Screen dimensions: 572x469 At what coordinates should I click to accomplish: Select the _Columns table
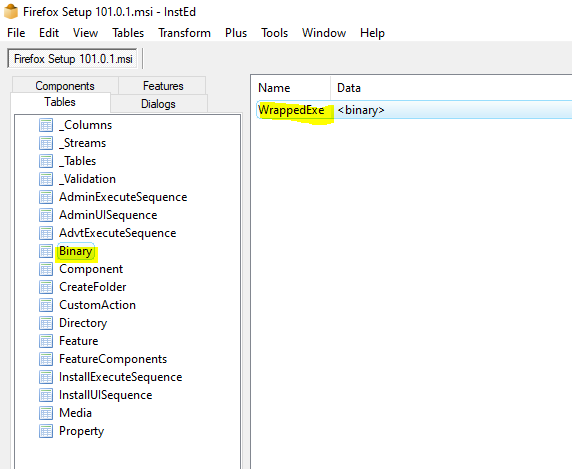(x=85, y=125)
